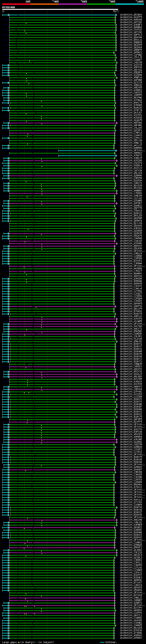Select the UniRef100_Q8RWT5 label
Screen dimensions: 146x644
tap(131, 50)
